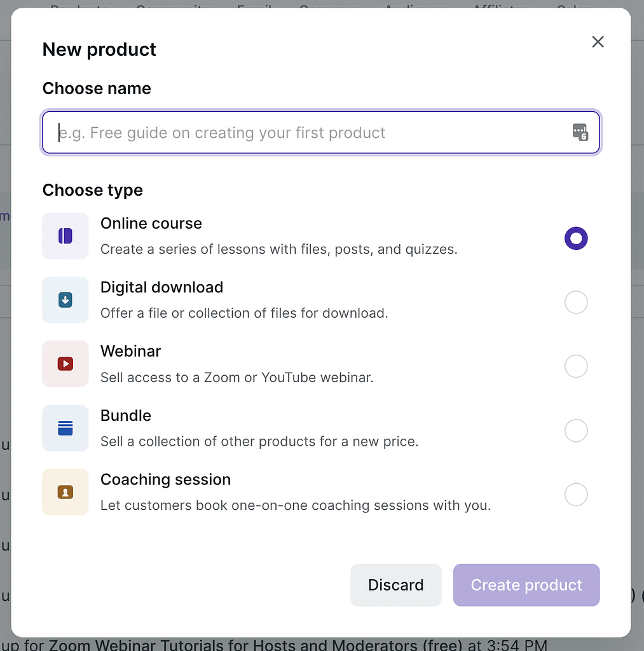Screen dimensions: 644x651
Task: Click the Bundle stack icon
Action: (65, 428)
